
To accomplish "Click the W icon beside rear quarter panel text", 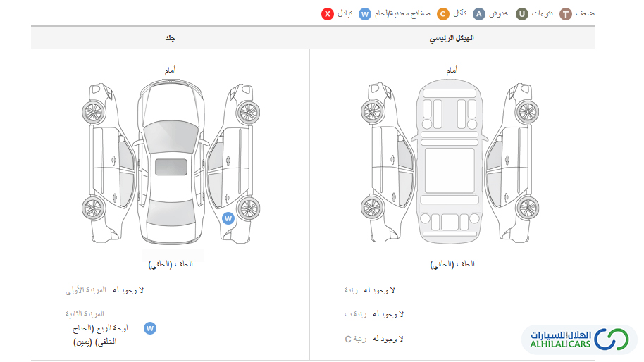I will click(x=150, y=328).
